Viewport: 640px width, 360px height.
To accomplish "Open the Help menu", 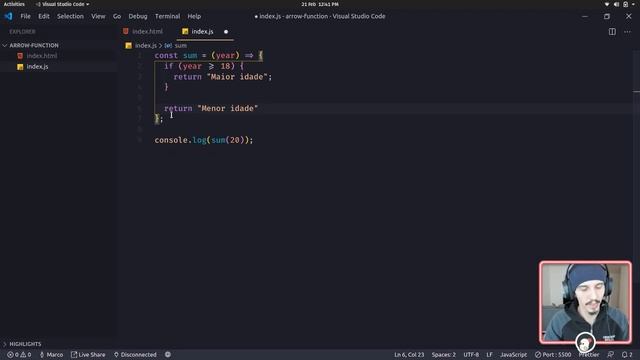I will 194,16.
